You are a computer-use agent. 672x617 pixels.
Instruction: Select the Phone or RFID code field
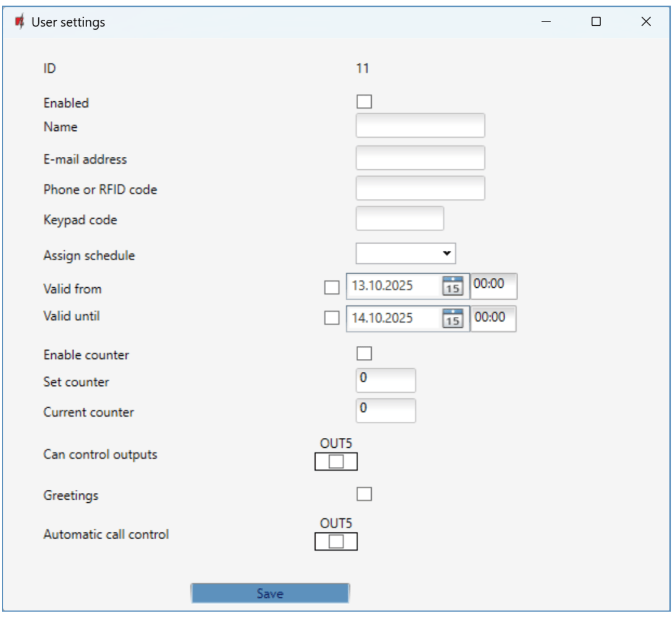420,188
